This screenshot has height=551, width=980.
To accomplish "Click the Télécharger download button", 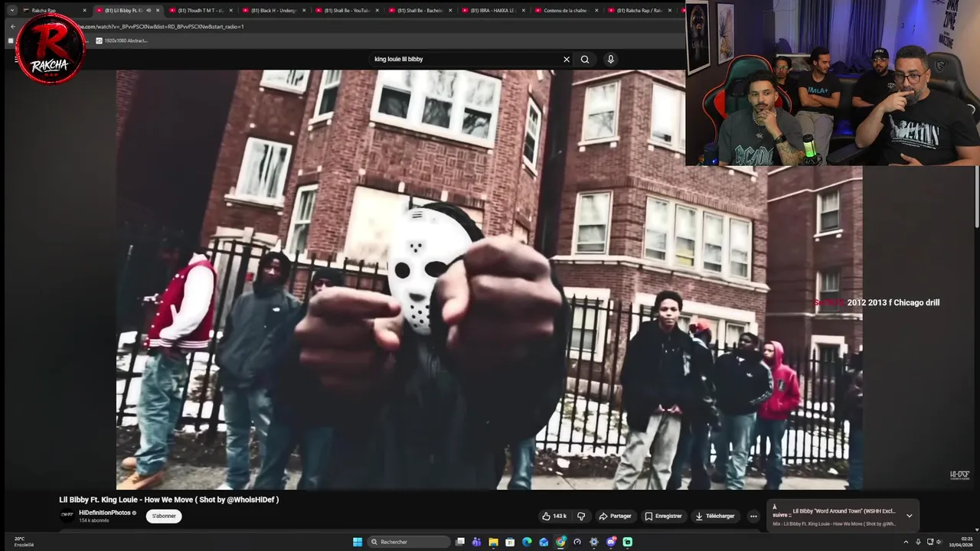I will [715, 516].
